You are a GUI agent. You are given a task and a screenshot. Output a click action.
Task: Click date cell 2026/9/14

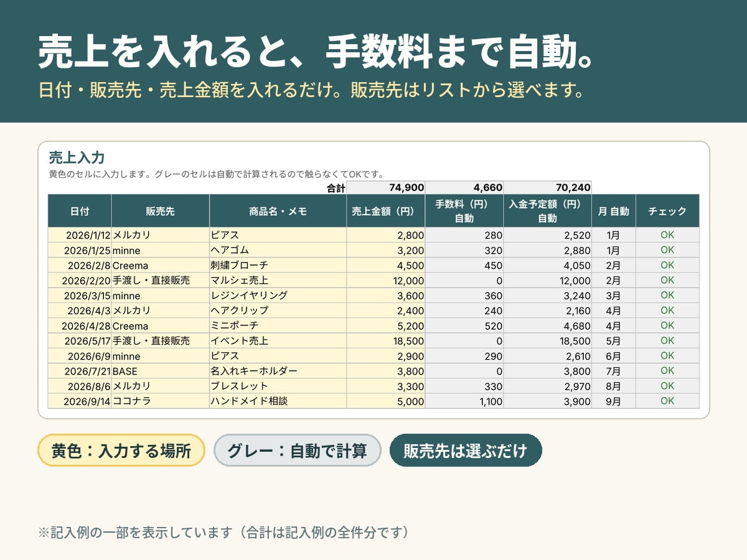point(80,401)
